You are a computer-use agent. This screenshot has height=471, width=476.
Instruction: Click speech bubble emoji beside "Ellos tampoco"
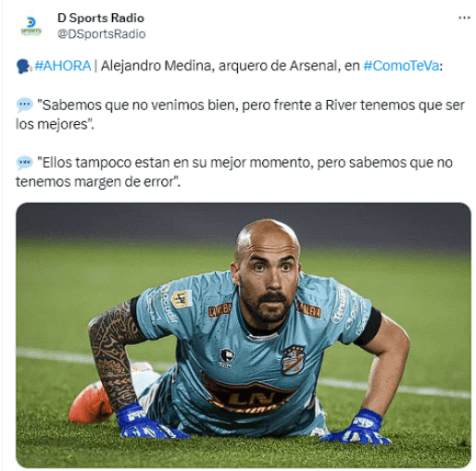[x=24, y=163]
